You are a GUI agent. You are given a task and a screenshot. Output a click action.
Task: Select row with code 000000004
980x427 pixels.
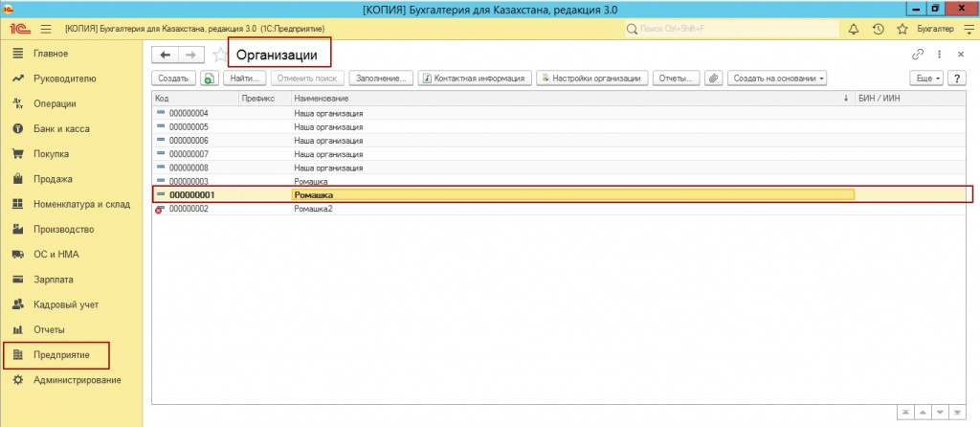tap(558, 113)
